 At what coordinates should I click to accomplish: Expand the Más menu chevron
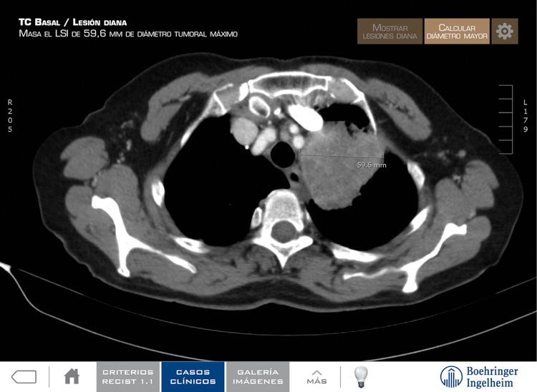(316, 376)
